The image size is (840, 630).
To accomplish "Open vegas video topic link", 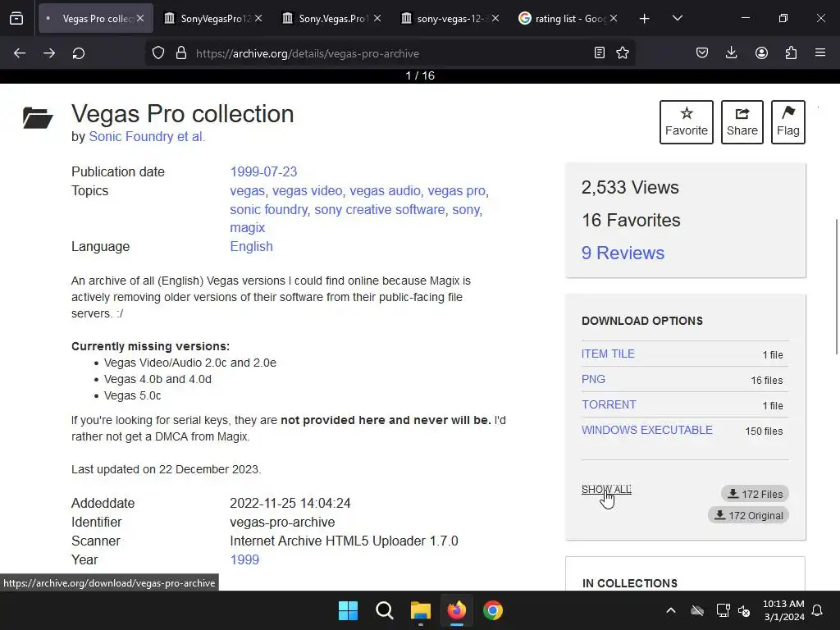I will (x=307, y=190).
